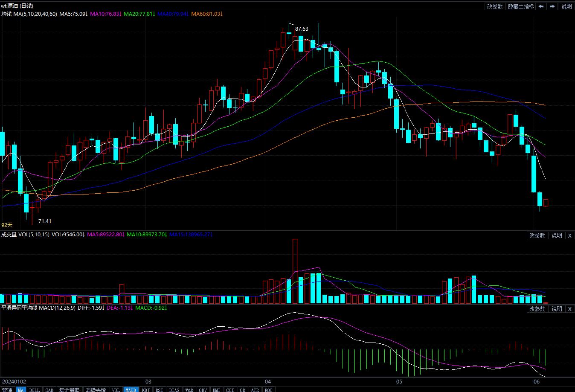Switch to the CR indicator tab

coord(242,390)
